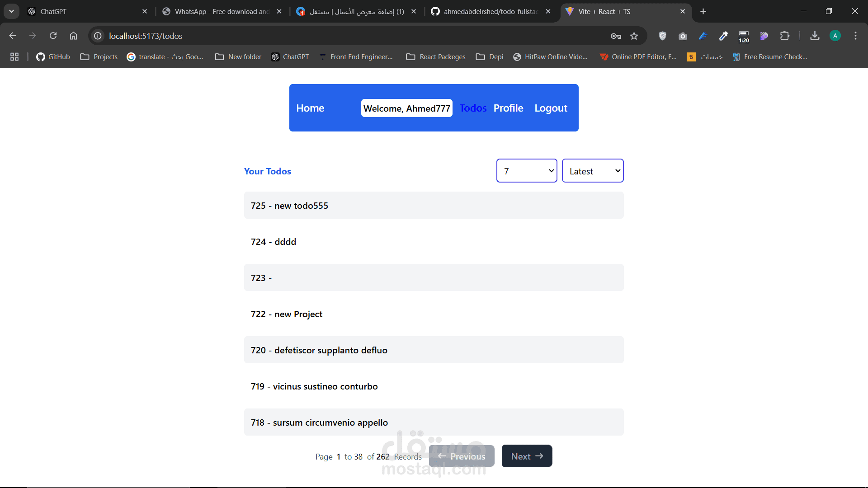Screen dimensions: 868x488
Task: Bookmark this page with the star icon
Action: pyautogui.click(x=634, y=36)
